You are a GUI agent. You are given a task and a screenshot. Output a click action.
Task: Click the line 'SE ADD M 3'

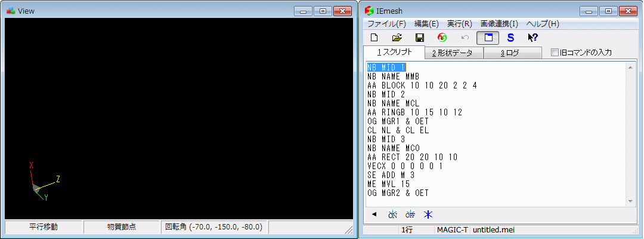pyautogui.click(x=391, y=175)
